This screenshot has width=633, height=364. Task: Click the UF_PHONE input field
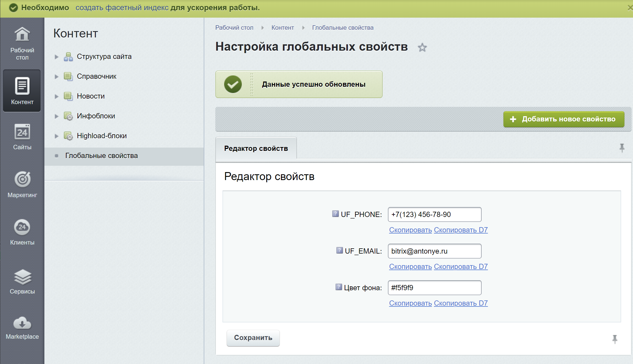coord(434,214)
